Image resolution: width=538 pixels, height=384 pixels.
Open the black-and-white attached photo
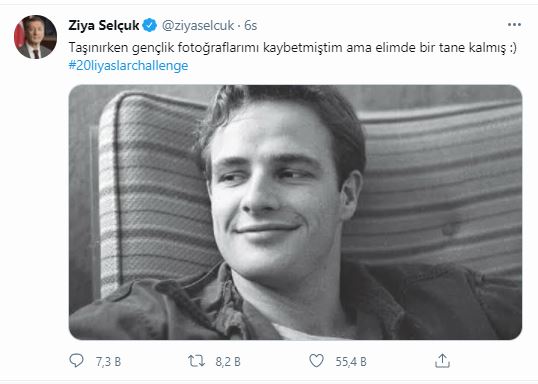[295, 212]
